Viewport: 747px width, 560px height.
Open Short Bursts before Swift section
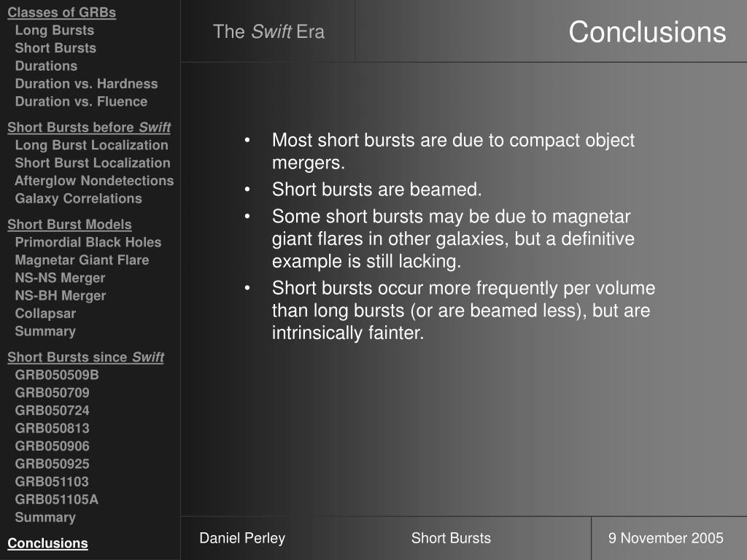point(89,127)
